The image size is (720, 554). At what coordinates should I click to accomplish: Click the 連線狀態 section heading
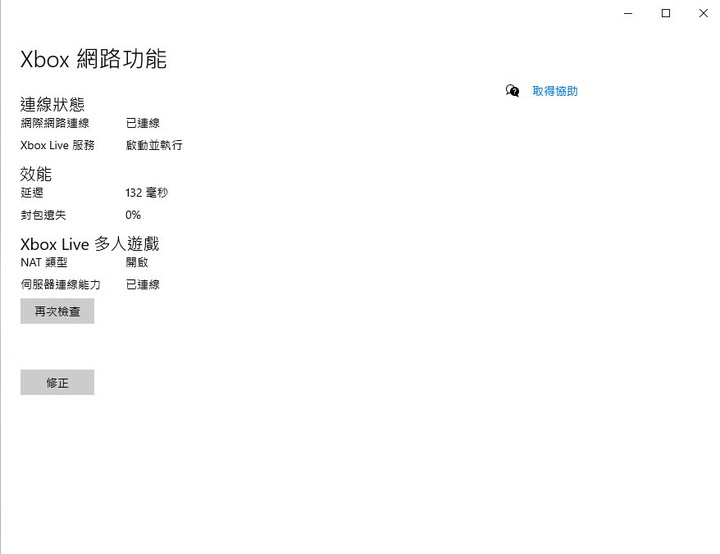coord(52,104)
